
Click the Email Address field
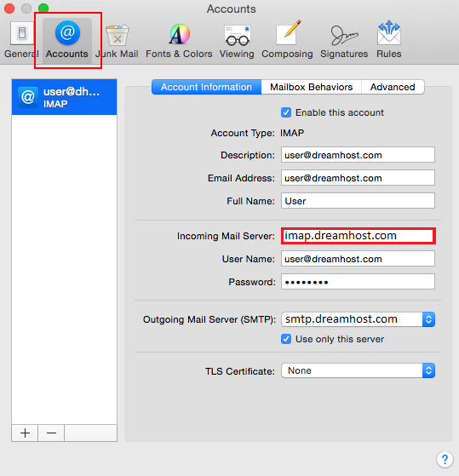pos(358,178)
